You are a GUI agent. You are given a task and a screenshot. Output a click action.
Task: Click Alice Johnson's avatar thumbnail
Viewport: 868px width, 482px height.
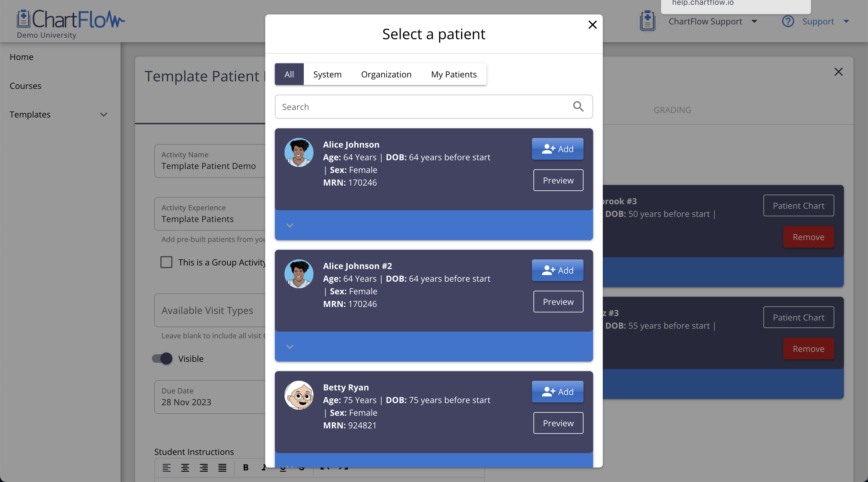tap(299, 152)
